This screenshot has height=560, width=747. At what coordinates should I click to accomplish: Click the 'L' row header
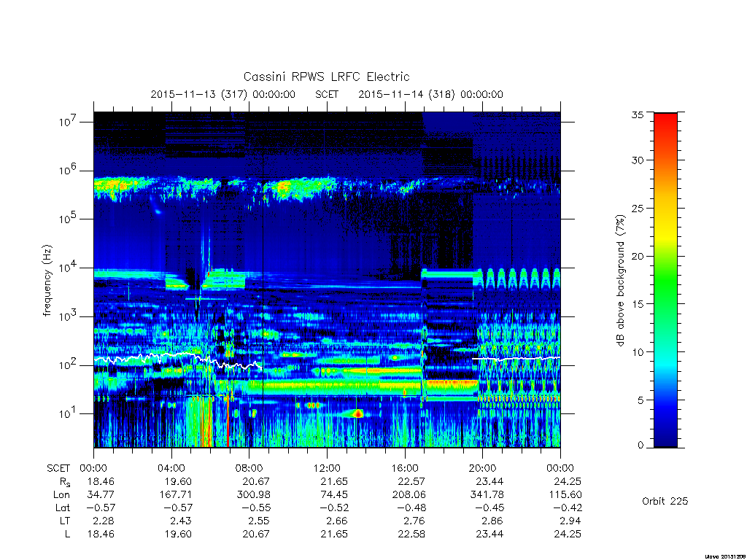click(68, 534)
